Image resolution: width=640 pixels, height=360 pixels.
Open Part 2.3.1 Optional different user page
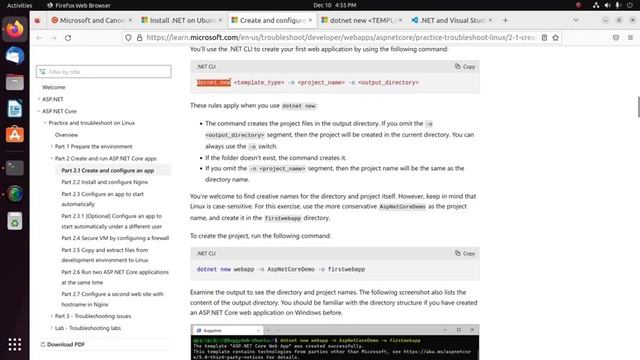coord(111,221)
